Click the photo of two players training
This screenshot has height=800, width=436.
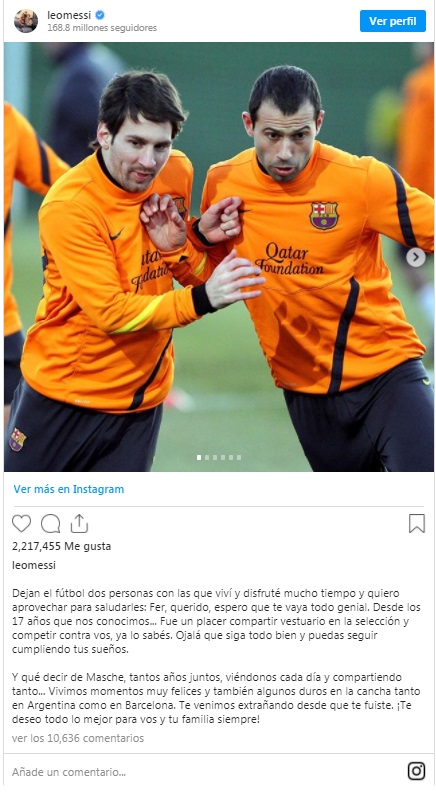pos(219,257)
